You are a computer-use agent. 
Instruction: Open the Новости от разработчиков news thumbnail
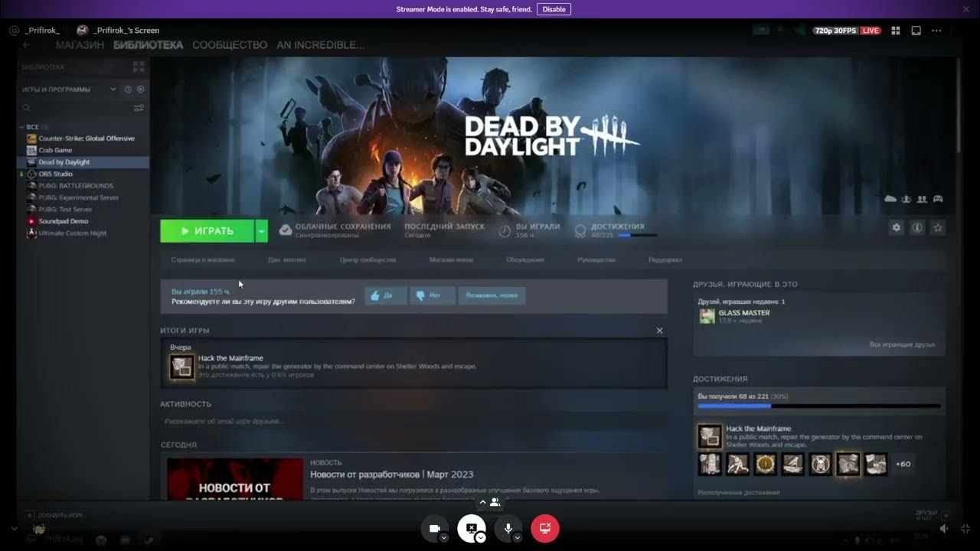tap(235, 479)
